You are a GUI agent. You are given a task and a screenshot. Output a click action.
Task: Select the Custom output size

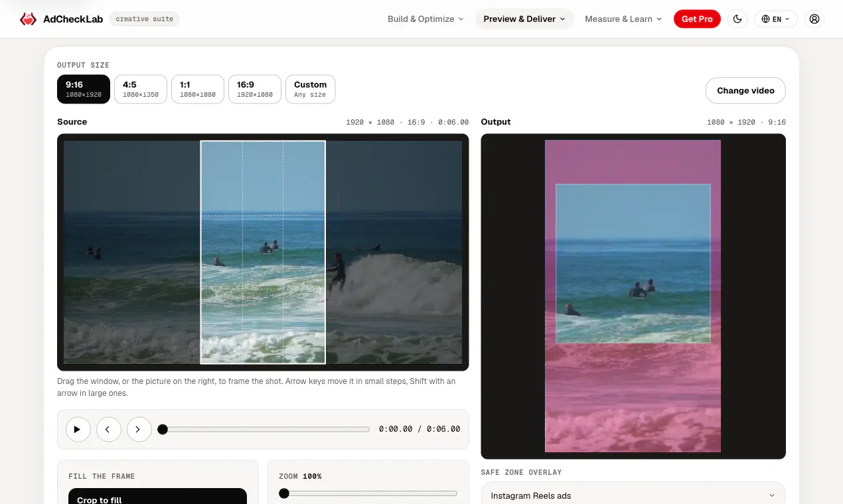click(310, 89)
